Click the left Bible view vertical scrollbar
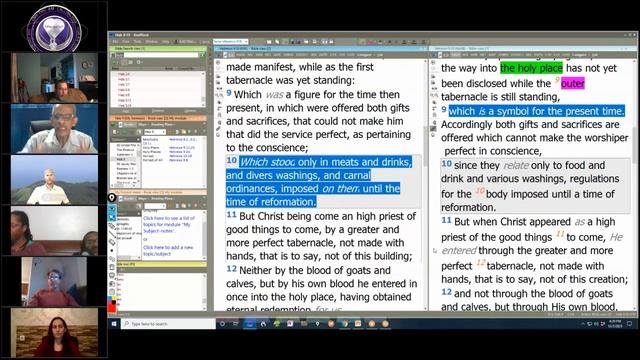This screenshot has height=360, width=640. click(x=425, y=184)
